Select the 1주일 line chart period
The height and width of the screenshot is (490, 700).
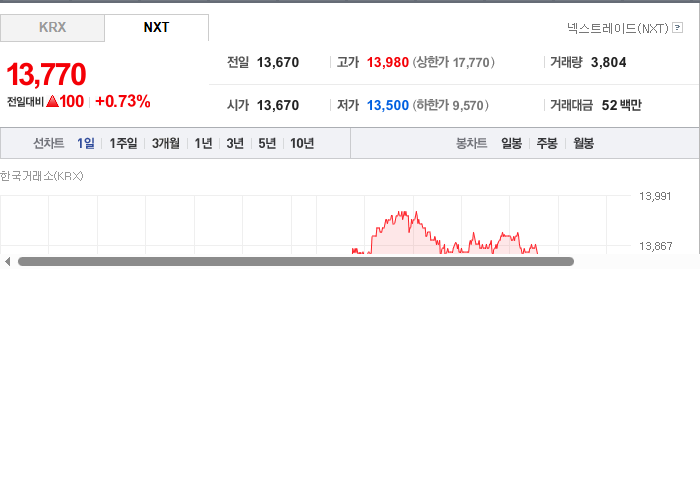coord(123,143)
